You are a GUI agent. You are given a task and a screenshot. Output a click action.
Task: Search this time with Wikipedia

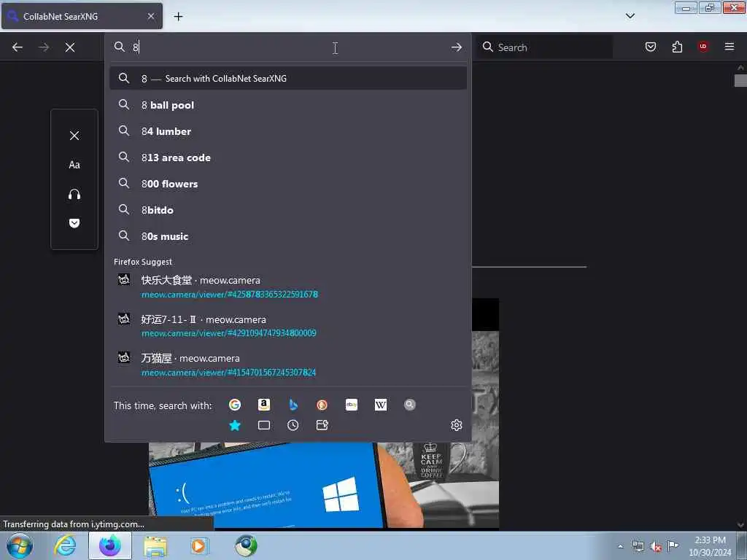click(x=380, y=405)
